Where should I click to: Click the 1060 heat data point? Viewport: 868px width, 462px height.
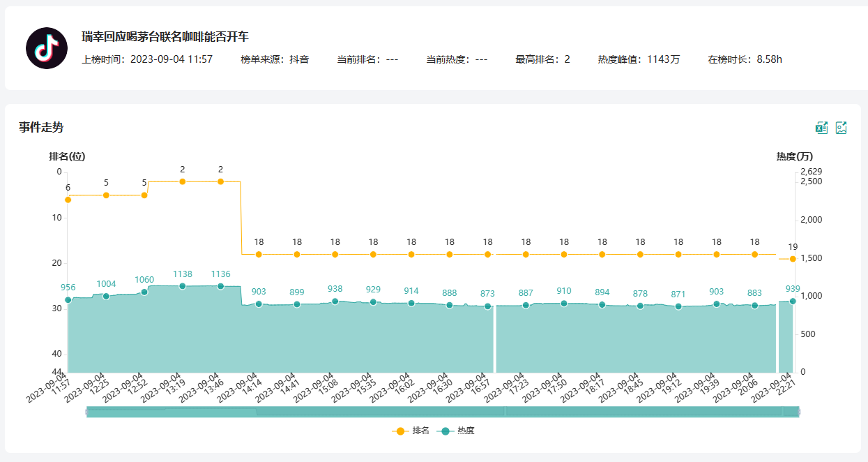[144, 292]
